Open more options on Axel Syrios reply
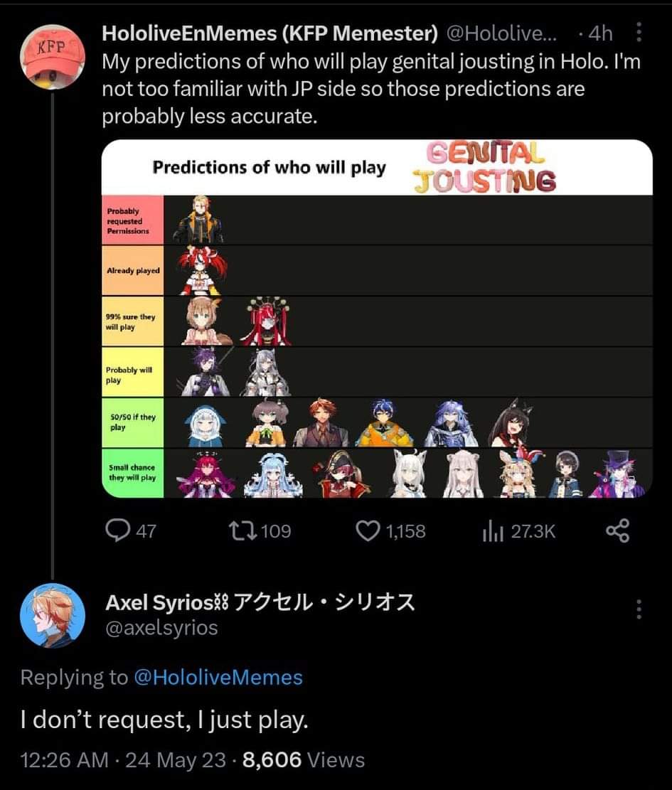The image size is (672, 790). (638, 609)
